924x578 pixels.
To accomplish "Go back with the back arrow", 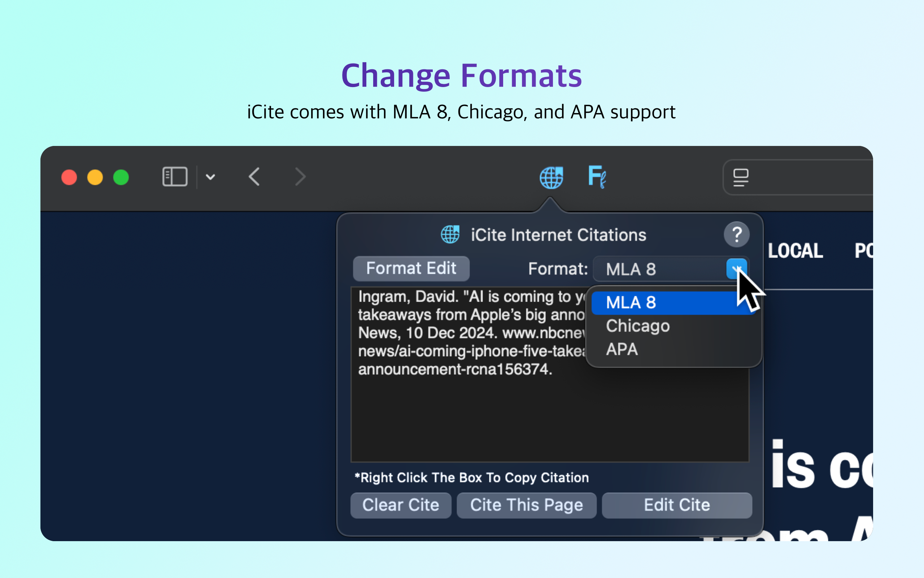I will point(254,177).
